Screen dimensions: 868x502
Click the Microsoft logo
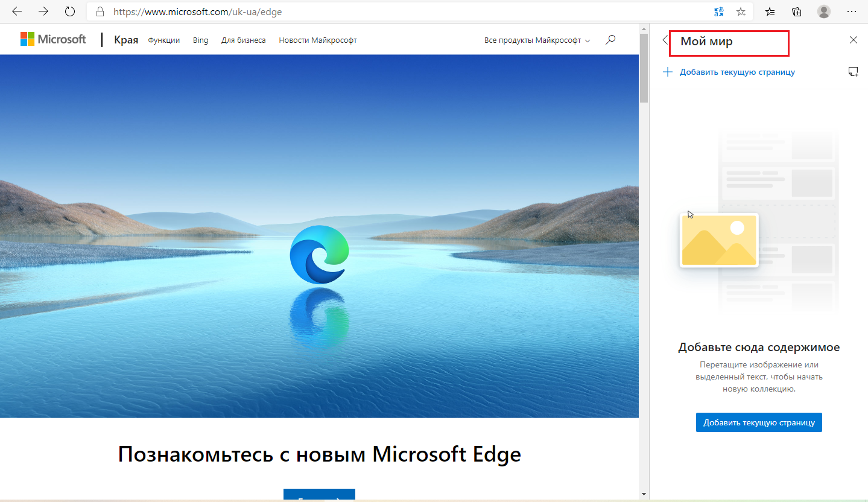pos(53,39)
